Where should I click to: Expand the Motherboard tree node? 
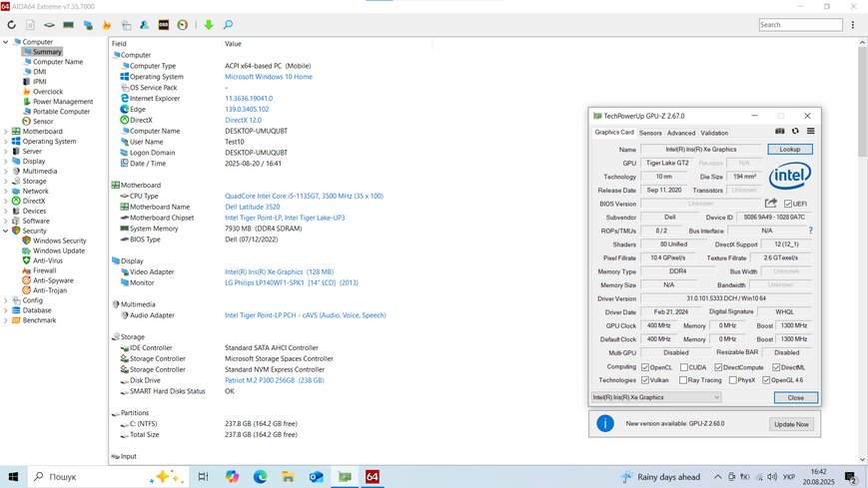point(6,132)
